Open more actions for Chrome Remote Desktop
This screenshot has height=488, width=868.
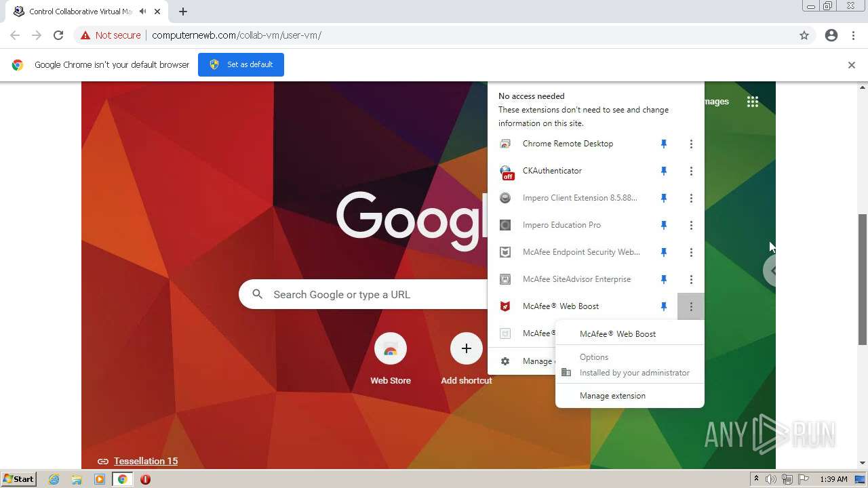tap(691, 144)
